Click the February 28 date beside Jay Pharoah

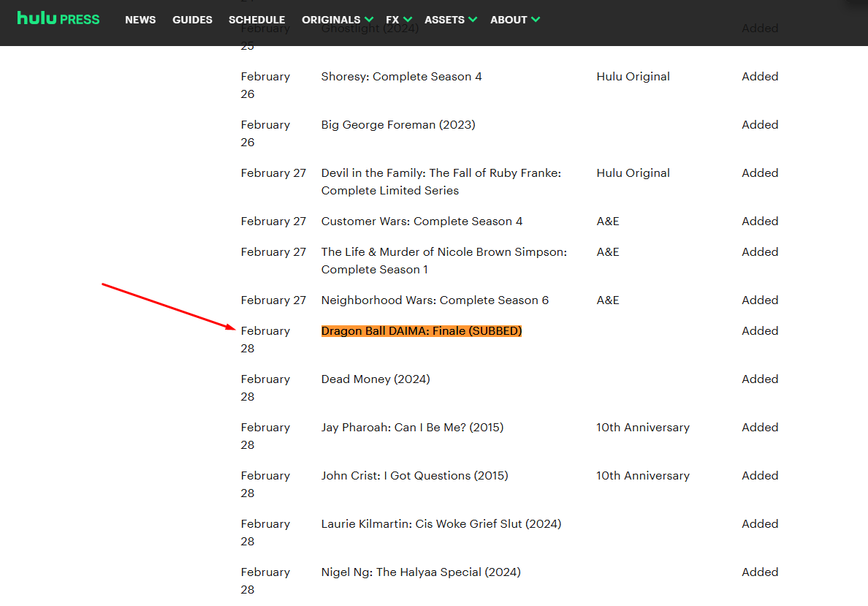[265, 436]
